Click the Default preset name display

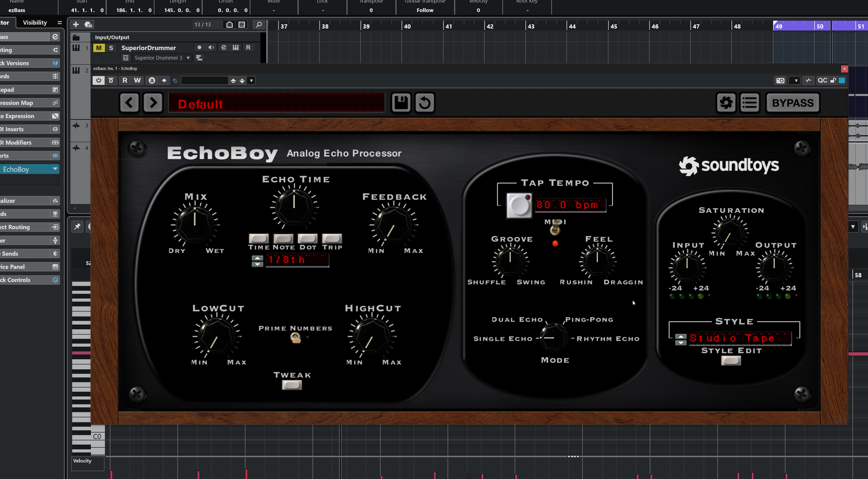(277, 103)
